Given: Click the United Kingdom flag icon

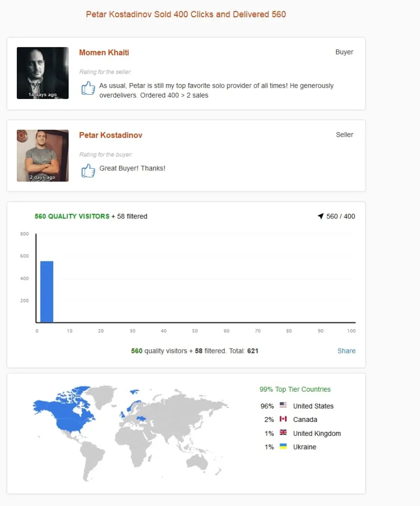Looking at the screenshot, I should pyautogui.click(x=283, y=432).
